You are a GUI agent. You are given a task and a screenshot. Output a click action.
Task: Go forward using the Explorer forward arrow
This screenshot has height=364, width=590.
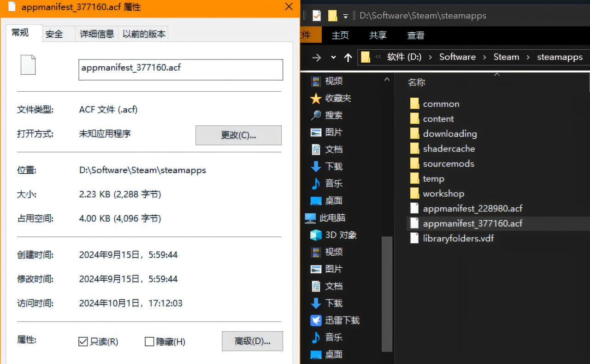pos(317,57)
